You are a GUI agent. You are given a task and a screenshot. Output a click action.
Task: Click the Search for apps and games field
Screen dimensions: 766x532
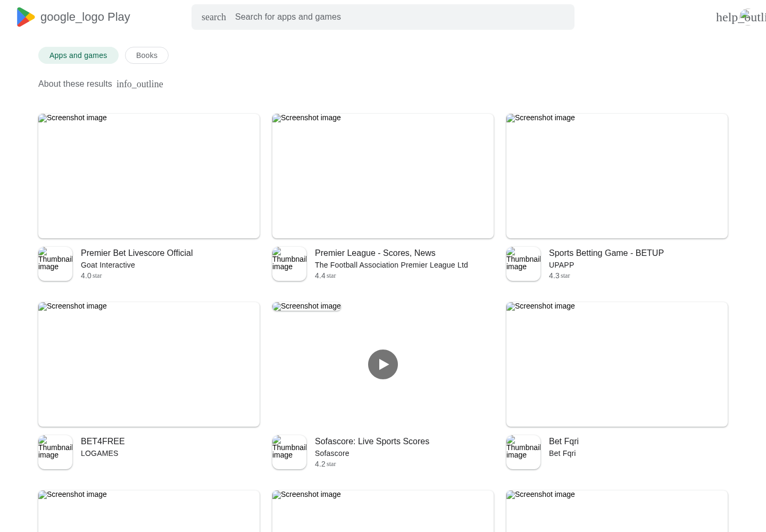click(383, 17)
